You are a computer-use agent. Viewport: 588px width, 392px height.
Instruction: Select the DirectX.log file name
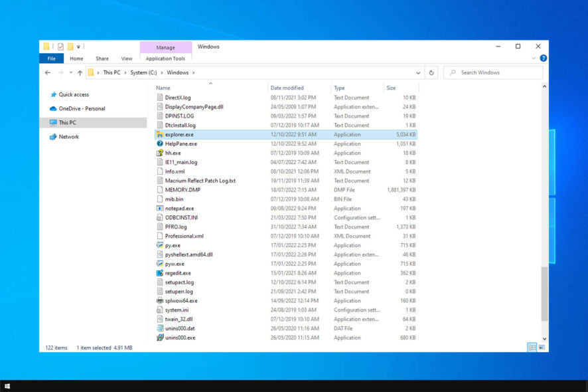(178, 98)
